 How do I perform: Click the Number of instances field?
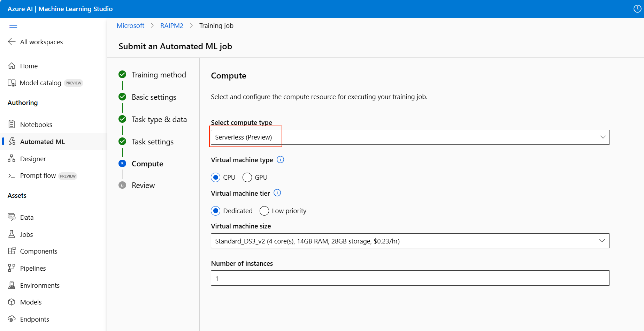pyautogui.click(x=410, y=278)
